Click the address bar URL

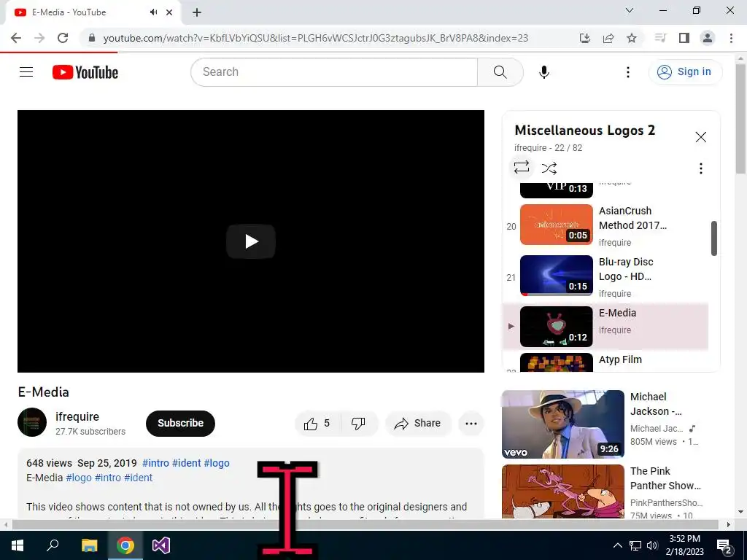tap(315, 38)
